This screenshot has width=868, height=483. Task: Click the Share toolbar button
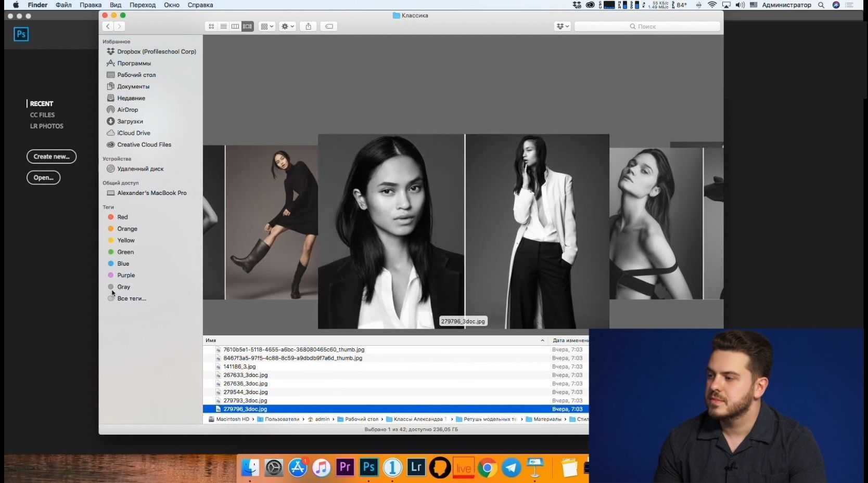309,27
